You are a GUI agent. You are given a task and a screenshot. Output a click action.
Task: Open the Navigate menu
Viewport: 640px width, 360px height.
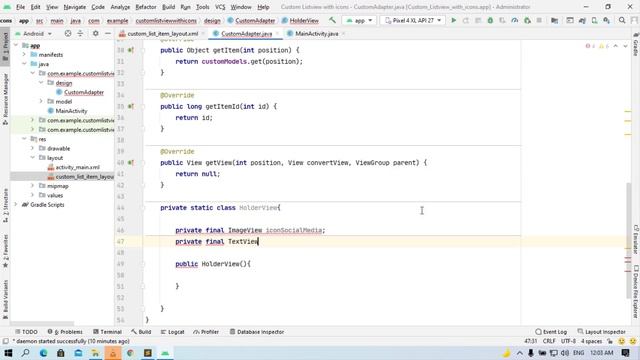pos(75,7)
